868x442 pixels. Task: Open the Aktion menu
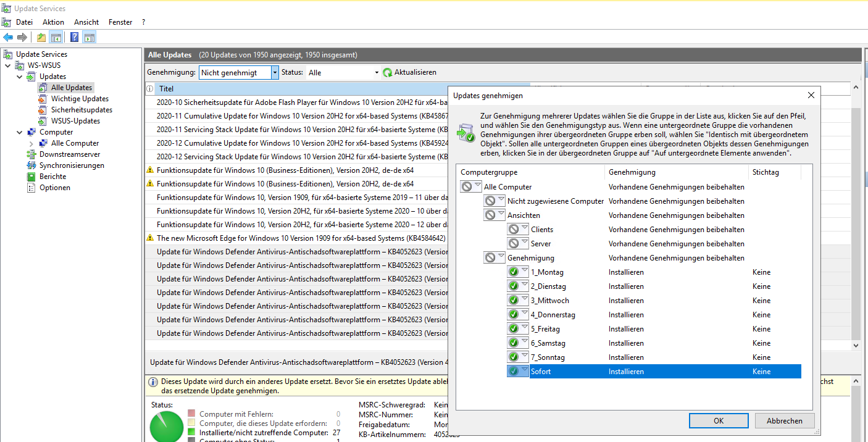53,22
